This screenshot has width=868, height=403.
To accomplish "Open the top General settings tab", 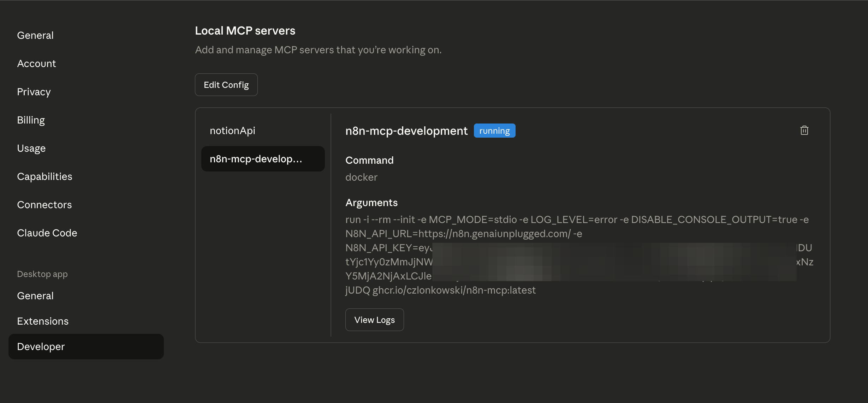I will [35, 35].
